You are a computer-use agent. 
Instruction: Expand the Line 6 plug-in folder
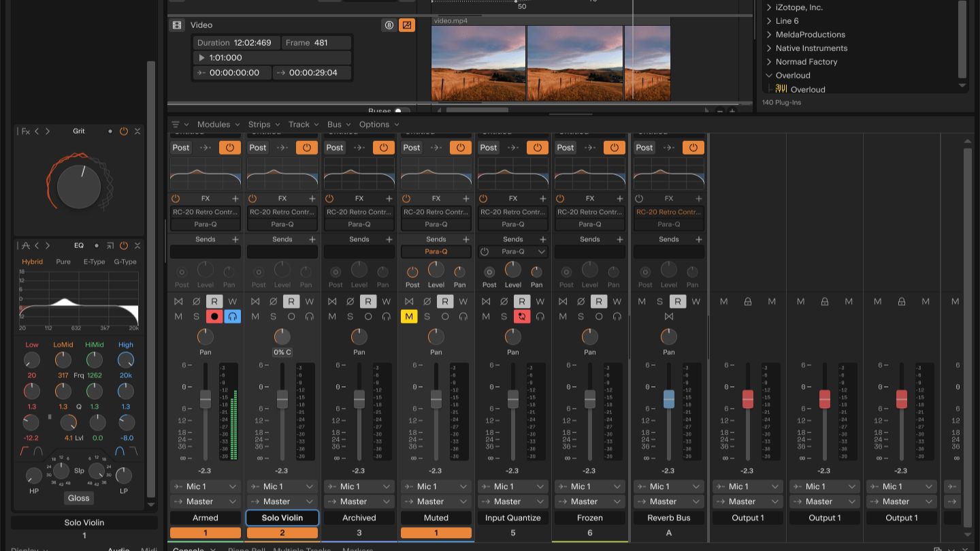coord(769,21)
